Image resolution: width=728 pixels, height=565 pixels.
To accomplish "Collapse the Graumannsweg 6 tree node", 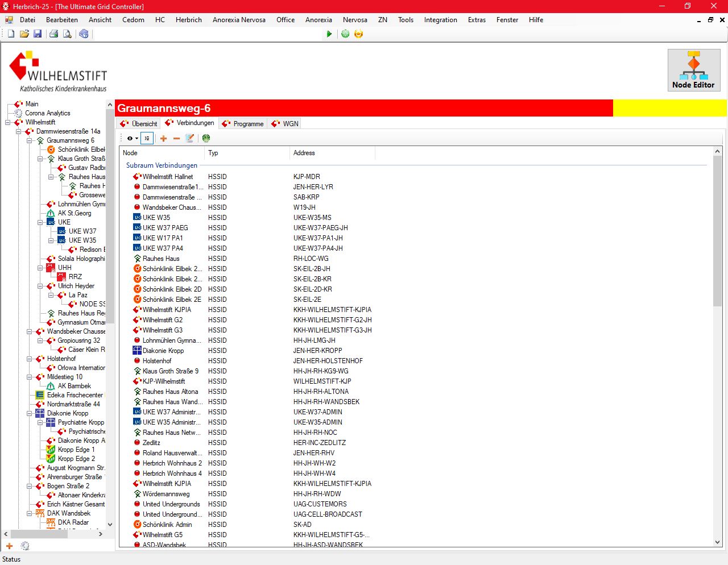I will click(30, 140).
